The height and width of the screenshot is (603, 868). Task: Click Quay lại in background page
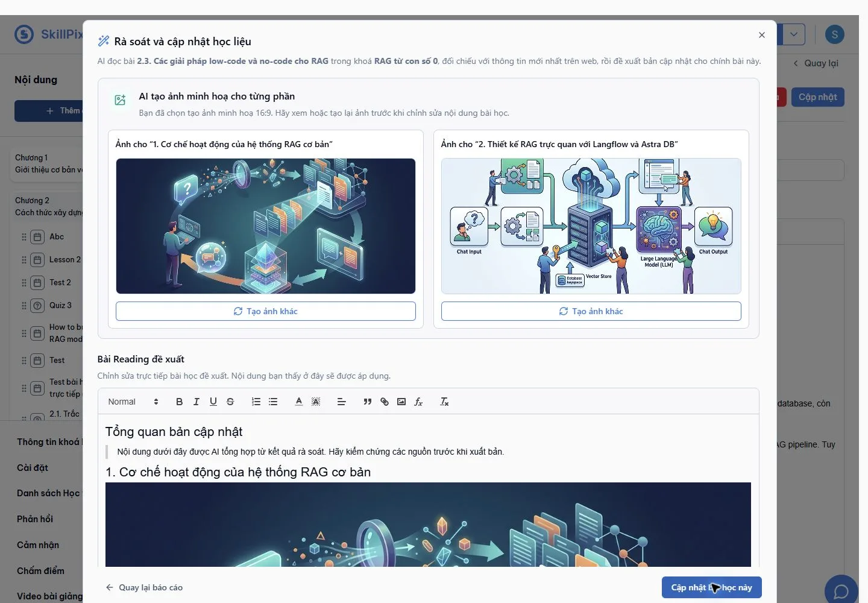tap(816, 63)
